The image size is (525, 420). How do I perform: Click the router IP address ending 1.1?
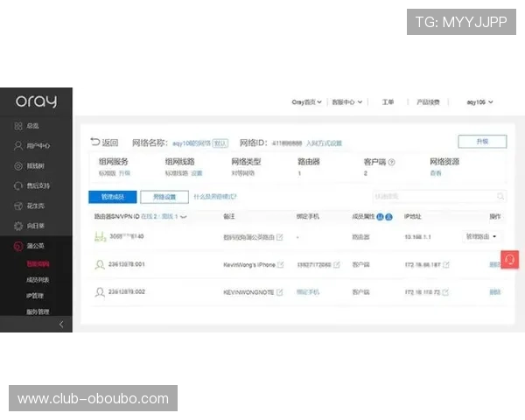pyautogui.click(x=418, y=237)
